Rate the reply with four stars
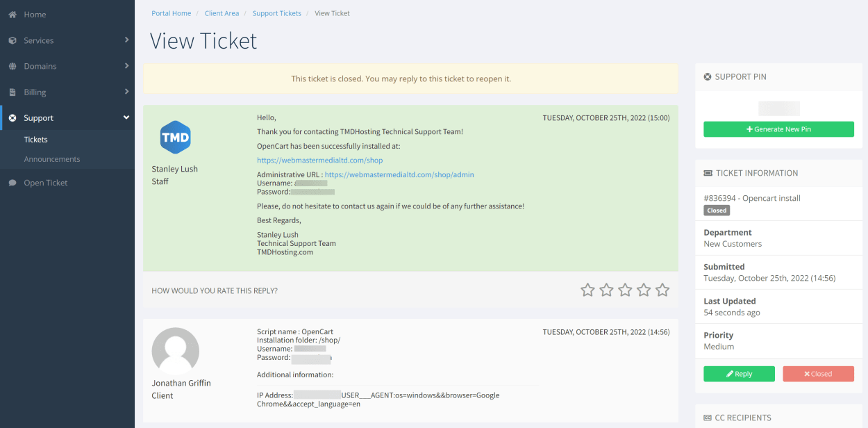868x428 pixels. click(644, 290)
